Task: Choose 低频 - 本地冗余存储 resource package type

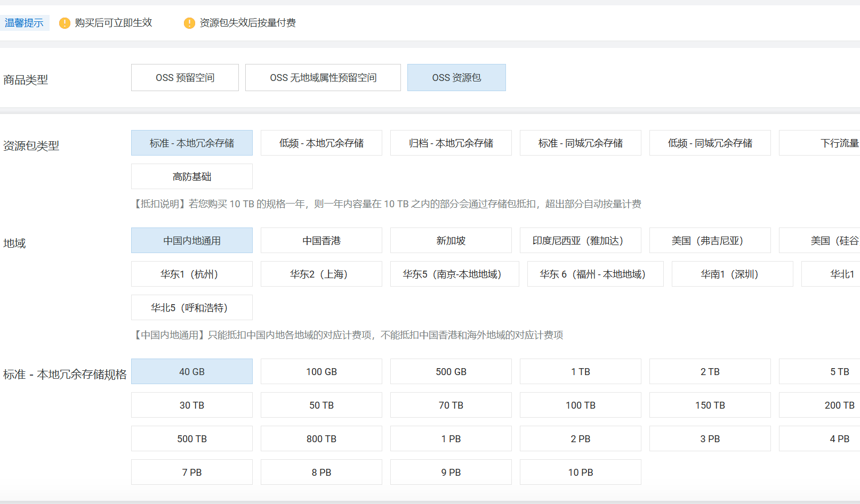Action: 322,143
